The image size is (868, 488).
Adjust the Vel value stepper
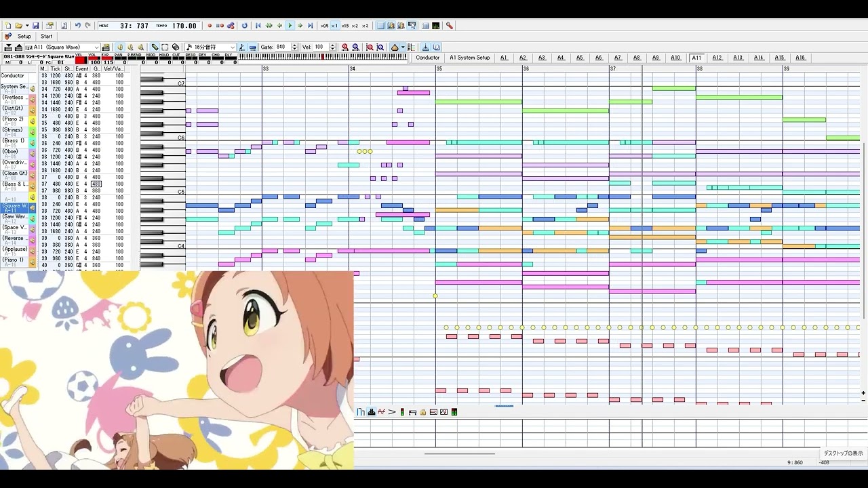332,47
